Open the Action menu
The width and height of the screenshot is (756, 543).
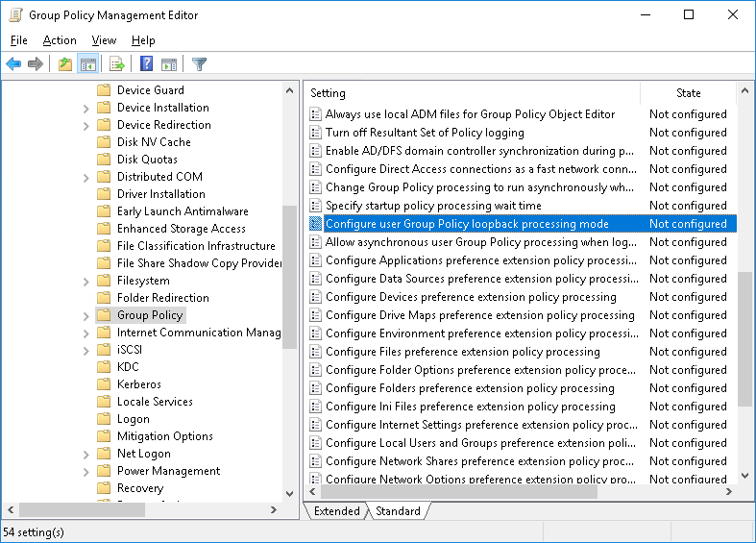[x=60, y=40]
